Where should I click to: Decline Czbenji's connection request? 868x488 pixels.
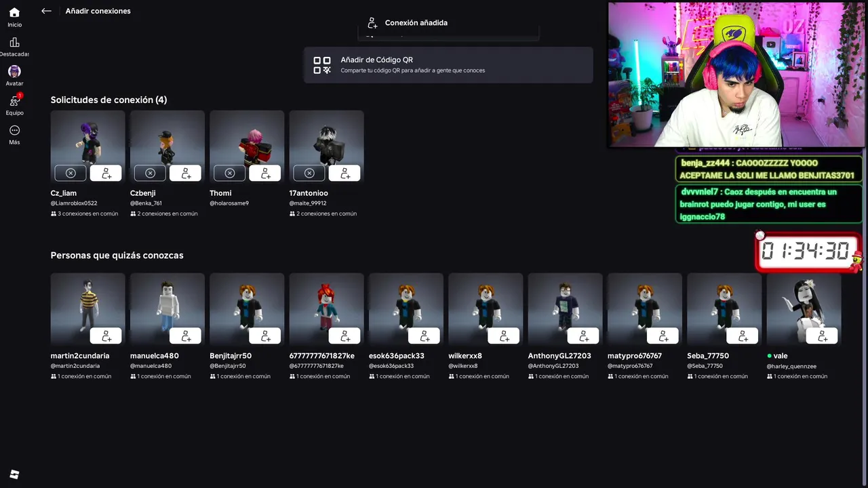point(150,173)
